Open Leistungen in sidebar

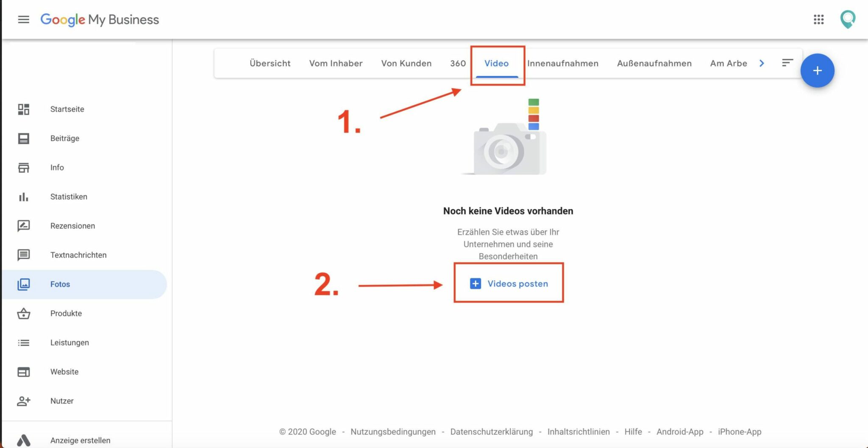tap(70, 343)
